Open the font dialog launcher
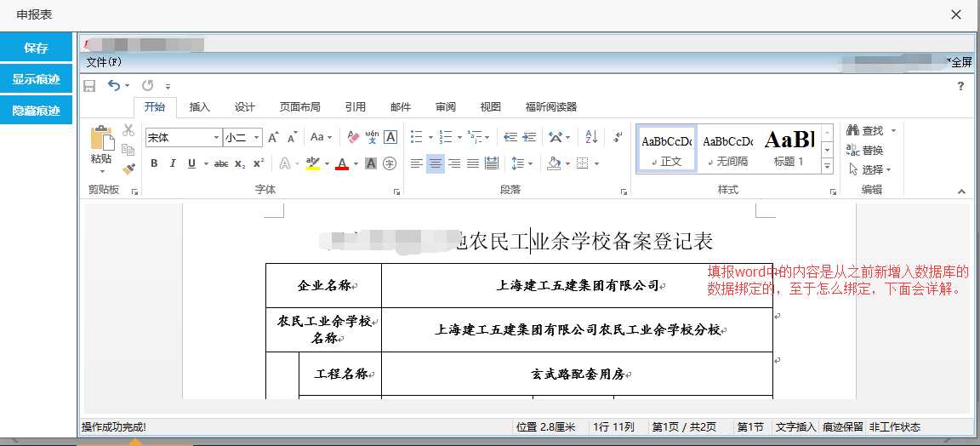The height and width of the screenshot is (446, 980). pos(397,192)
